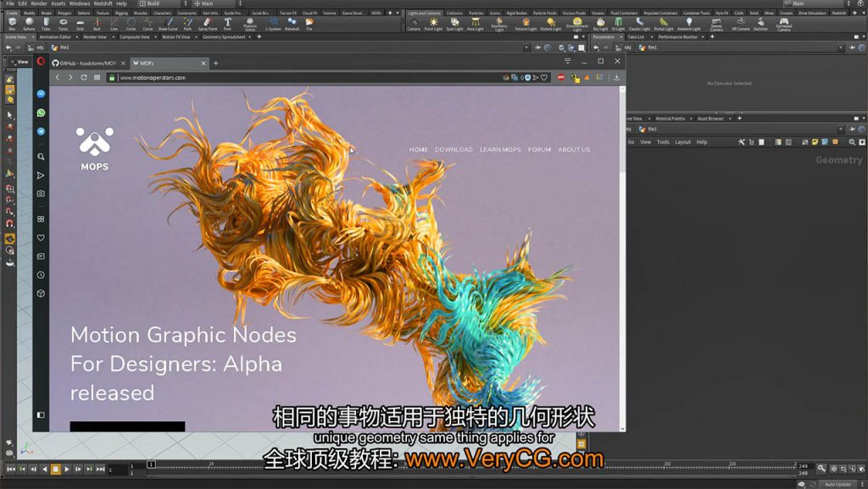Reload page in Opera browser
The height and width of the screenshot is (489, 868).
click(84, 77)
